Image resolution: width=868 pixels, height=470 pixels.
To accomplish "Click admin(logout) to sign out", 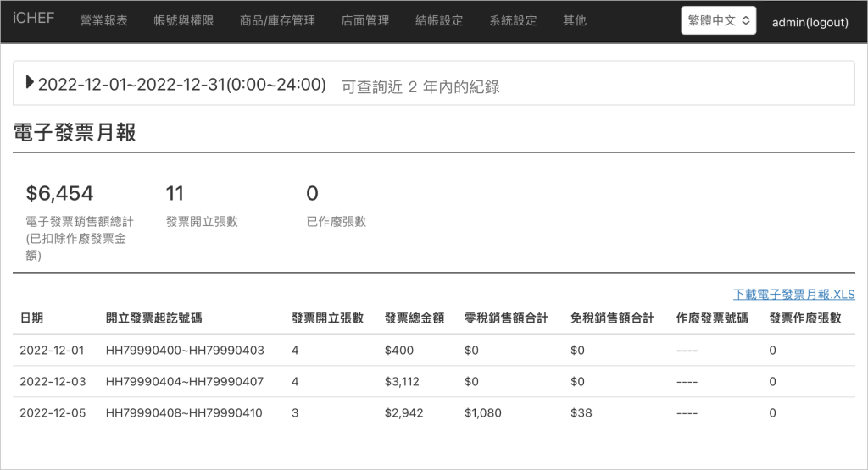I will 810,22.
